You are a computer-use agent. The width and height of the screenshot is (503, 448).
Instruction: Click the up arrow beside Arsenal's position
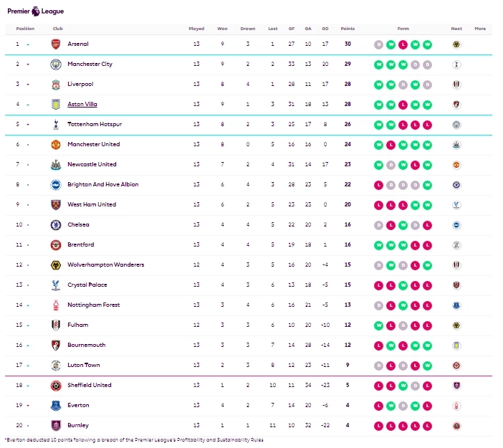28,44
